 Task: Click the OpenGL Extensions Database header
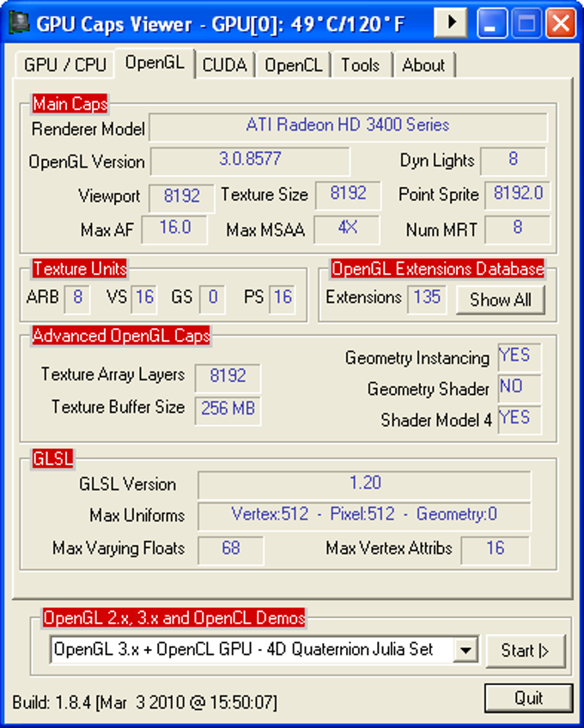click(x=437, y=270)
